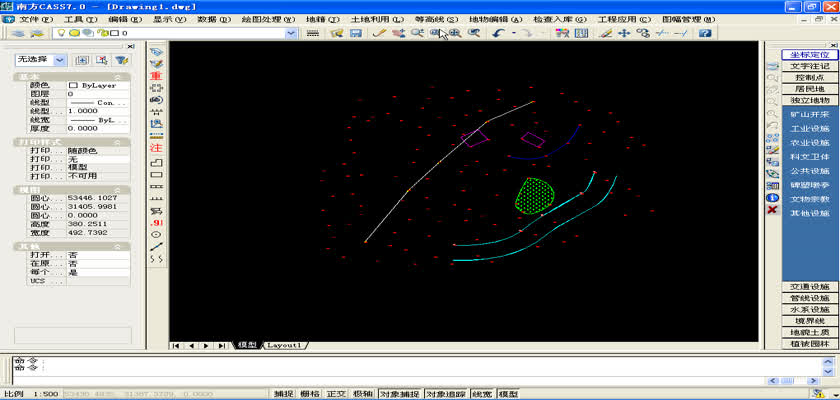Toggle 对象追踪 object tracking

point(446,394)
